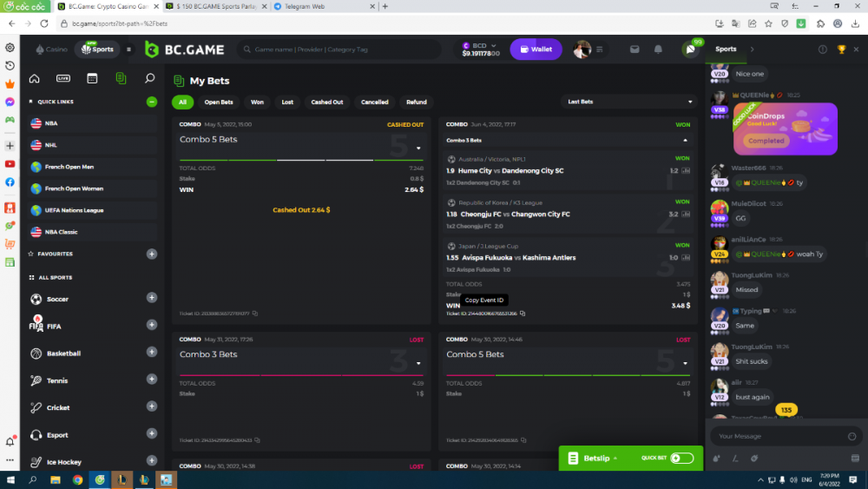This screenshot has height=489, width=868.
Task: Open the emoji picker in chat input
Action: 852,436
